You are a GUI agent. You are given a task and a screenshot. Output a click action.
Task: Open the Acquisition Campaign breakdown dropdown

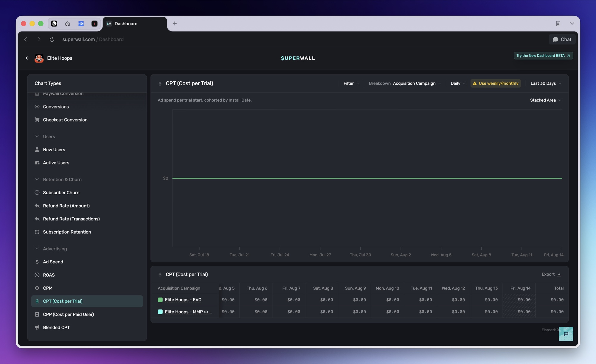417,83
